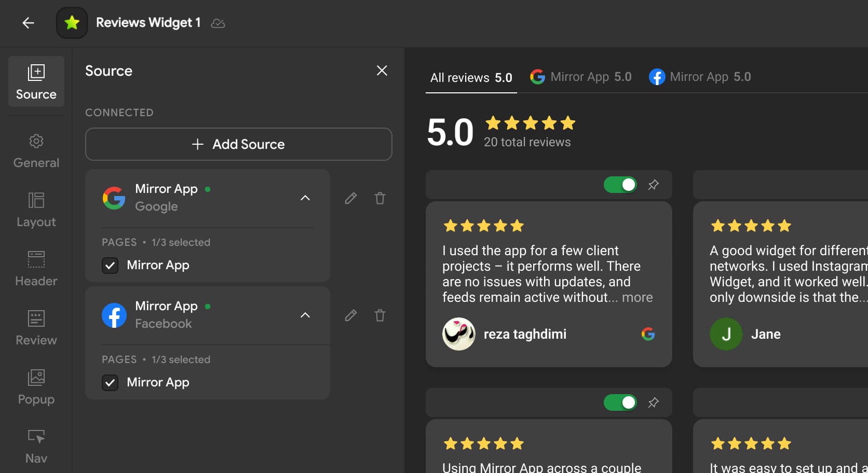Screen dimensions: 868x473
Task: Open the Popup sidebar section
Action: coord(36,387)
